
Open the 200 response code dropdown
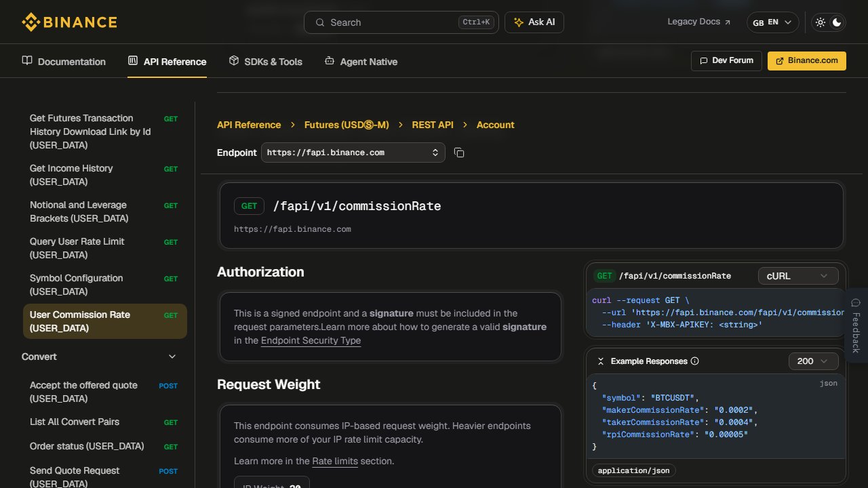point(814,361)
